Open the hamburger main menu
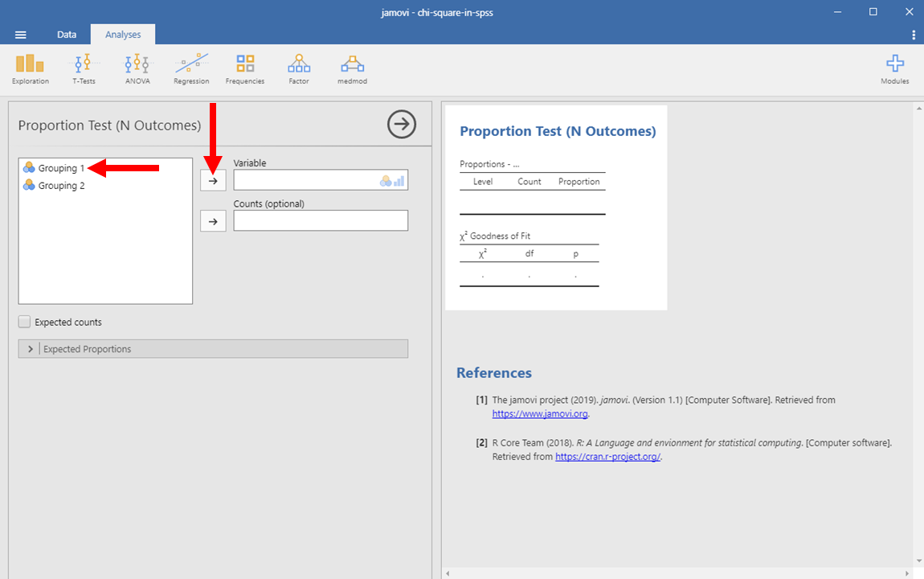Screen dimensions: 924x579 click(x=21, y=35)
